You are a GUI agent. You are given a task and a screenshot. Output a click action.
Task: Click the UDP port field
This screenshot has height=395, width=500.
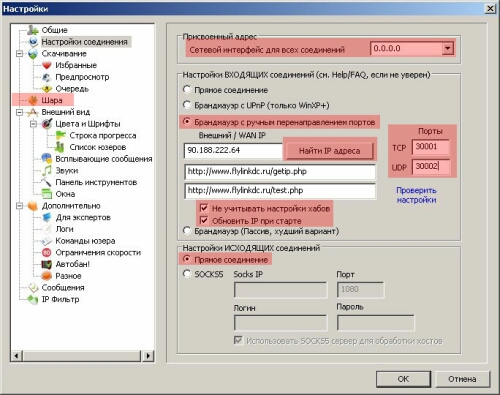[x=431, y=166]
